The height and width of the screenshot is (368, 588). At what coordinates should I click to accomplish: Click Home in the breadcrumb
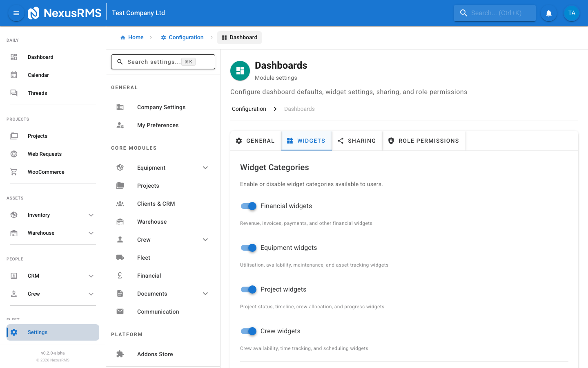coord(132,37)
